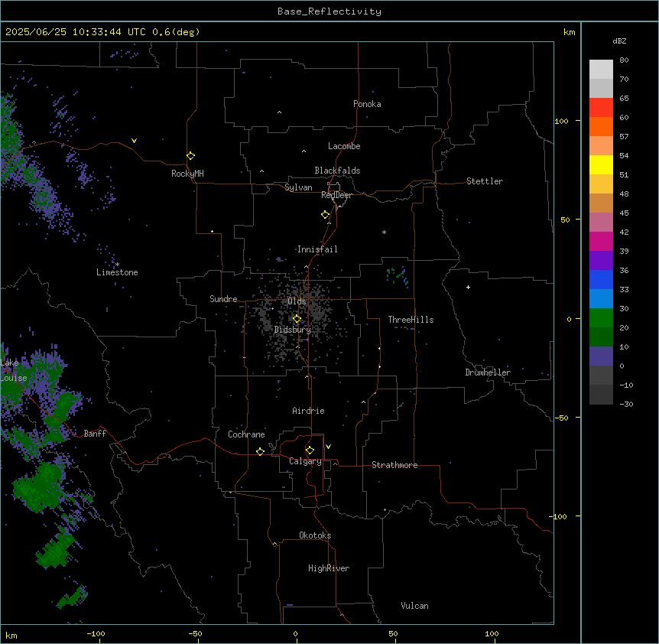Screen dimensions: 659x644
Task: Click the white asterisk marker east of Innisfail
Action: coord(384,232)
